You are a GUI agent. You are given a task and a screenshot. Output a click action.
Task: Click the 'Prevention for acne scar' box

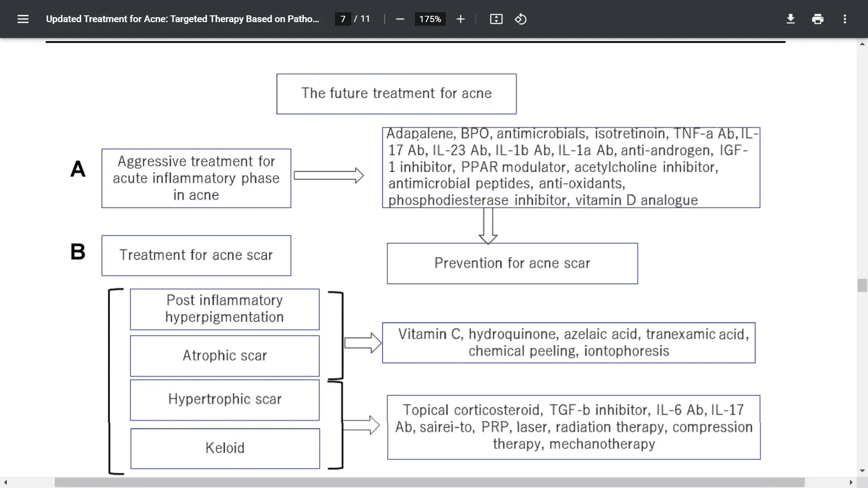pos(512,263)
